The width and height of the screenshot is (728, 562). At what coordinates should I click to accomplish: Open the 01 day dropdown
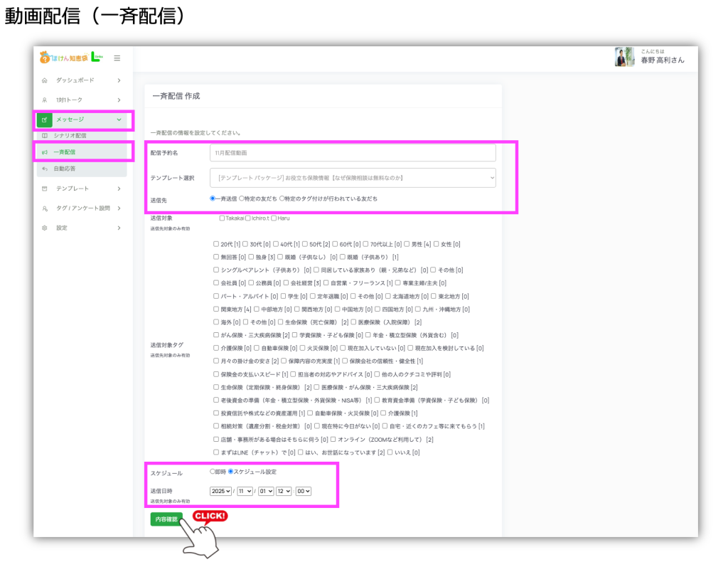[266, 492]
